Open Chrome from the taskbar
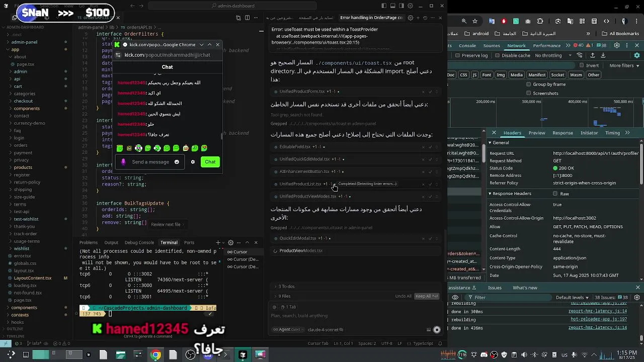 click(x=155, y=355)
